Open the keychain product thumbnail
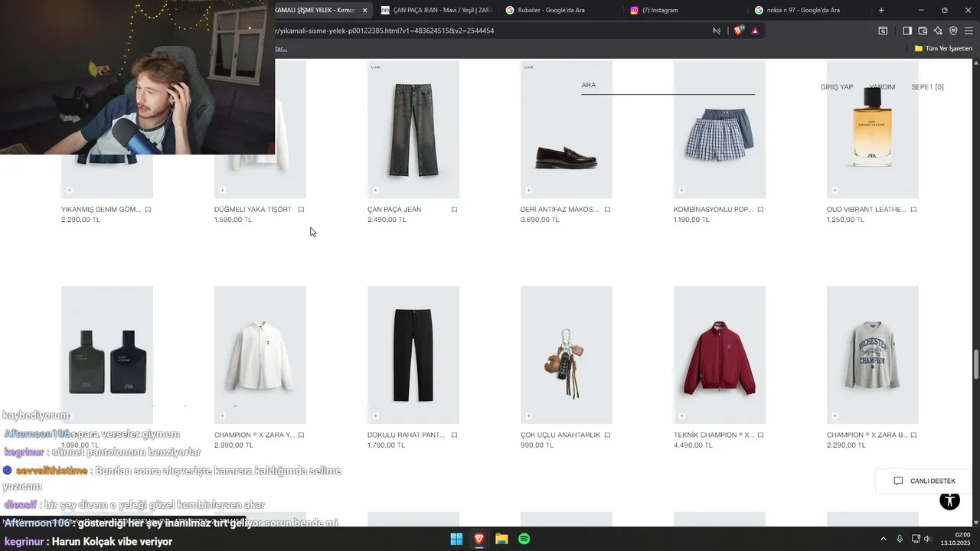 click(x=567, y=355)
